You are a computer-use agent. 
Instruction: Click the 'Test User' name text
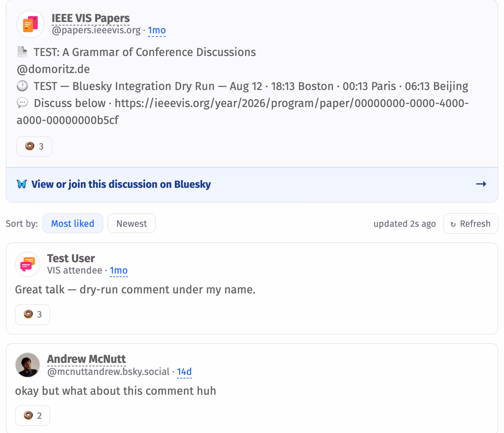point(71,258)
